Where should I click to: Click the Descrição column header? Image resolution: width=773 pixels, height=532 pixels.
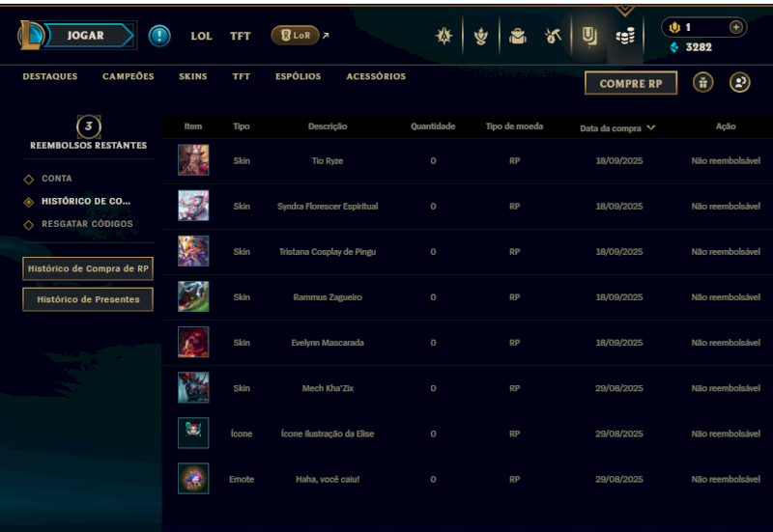(x=328, y=126)
